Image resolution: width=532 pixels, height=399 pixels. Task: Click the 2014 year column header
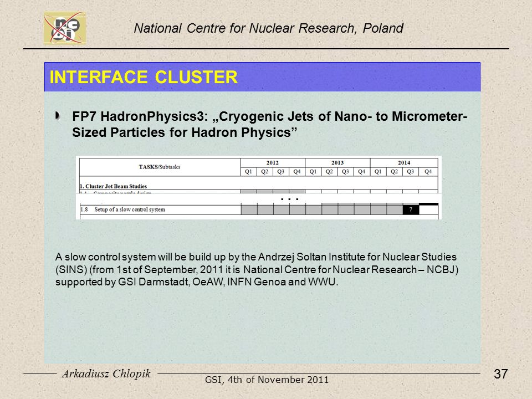[x=404, y=162]
